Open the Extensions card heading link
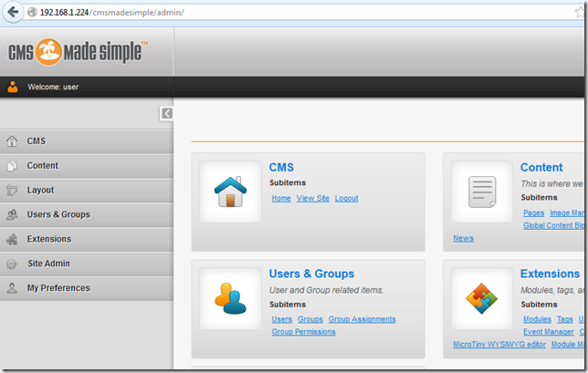 click(550, 274)
